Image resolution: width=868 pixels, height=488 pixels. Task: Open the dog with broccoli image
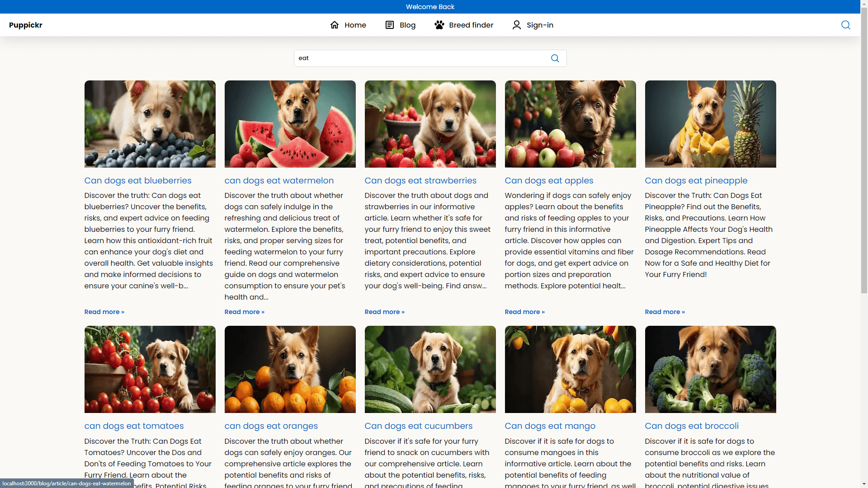coord(710,369)
